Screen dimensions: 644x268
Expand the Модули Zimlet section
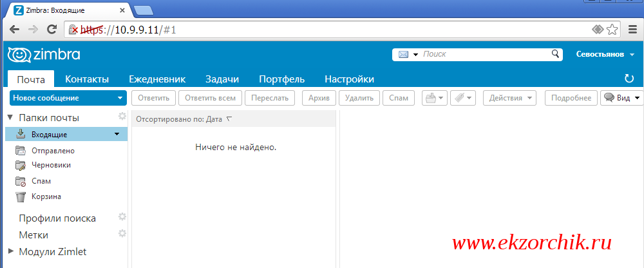point(11,251)
